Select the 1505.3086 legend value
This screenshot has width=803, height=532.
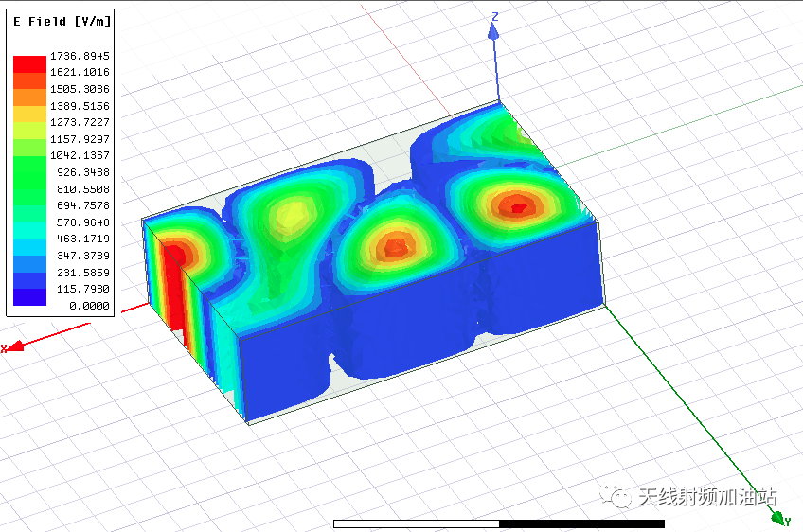(80, 89)
